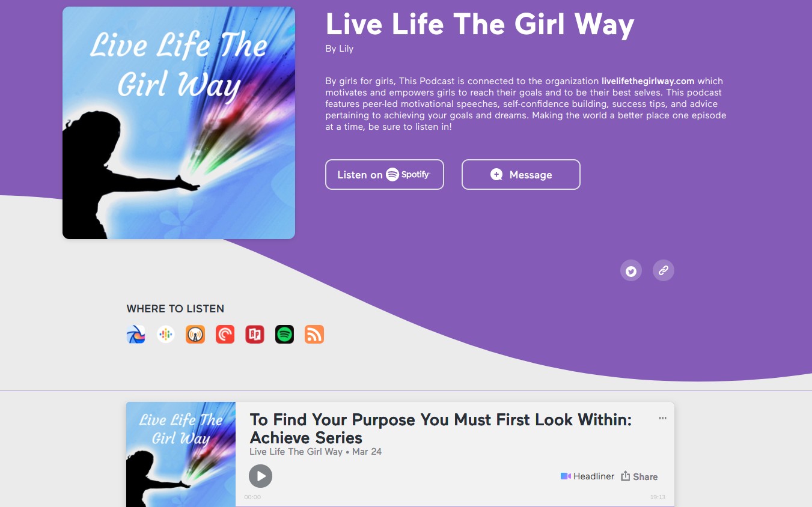Send a voice Message to the podcast
The width and height of the screenshot is (812, 507).
pyautogui.click(x=521, y=175)
